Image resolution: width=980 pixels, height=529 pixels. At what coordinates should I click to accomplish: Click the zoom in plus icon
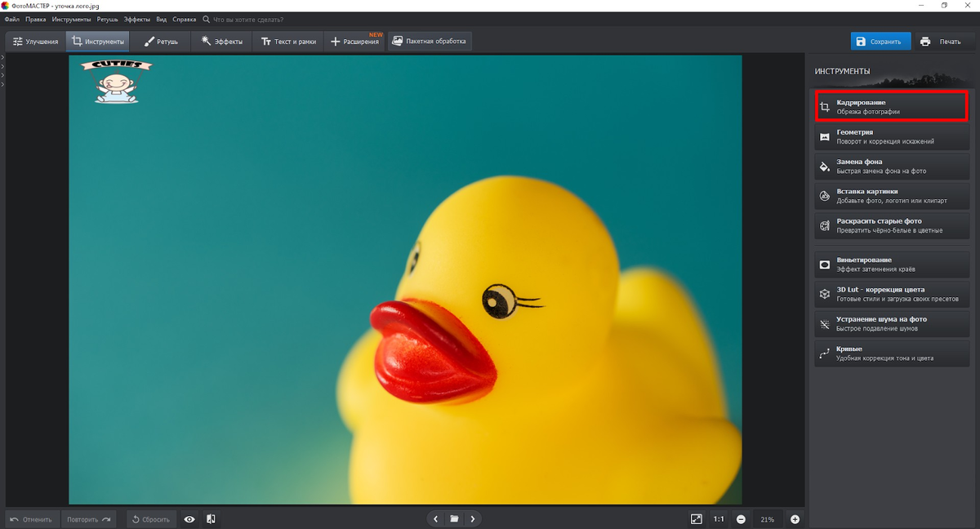[x=795, y=519]
